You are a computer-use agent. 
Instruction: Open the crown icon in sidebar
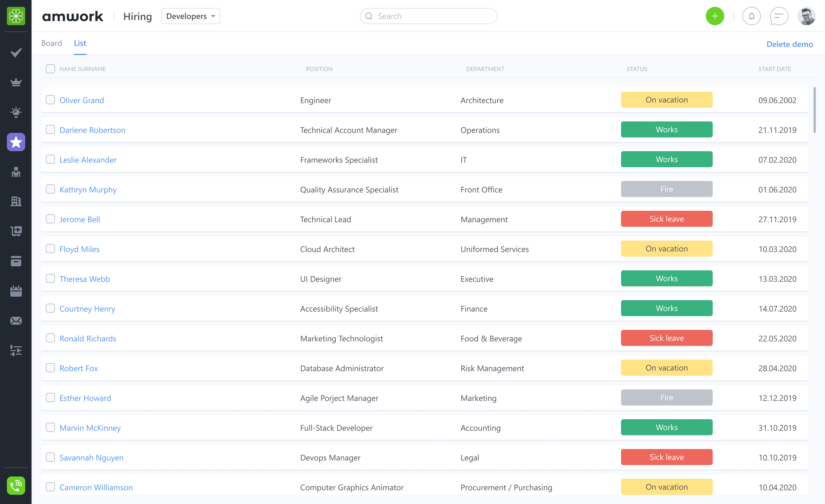point(16,82)
